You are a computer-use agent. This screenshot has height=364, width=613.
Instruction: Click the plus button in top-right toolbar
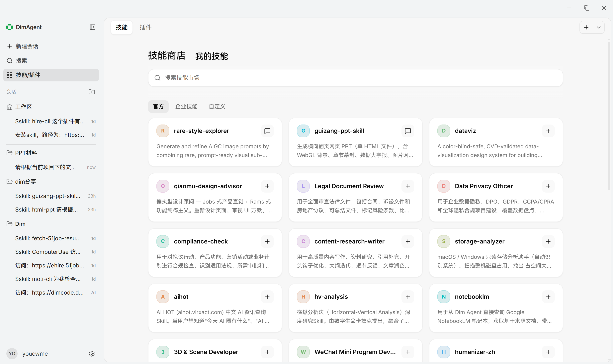point(586,27)
